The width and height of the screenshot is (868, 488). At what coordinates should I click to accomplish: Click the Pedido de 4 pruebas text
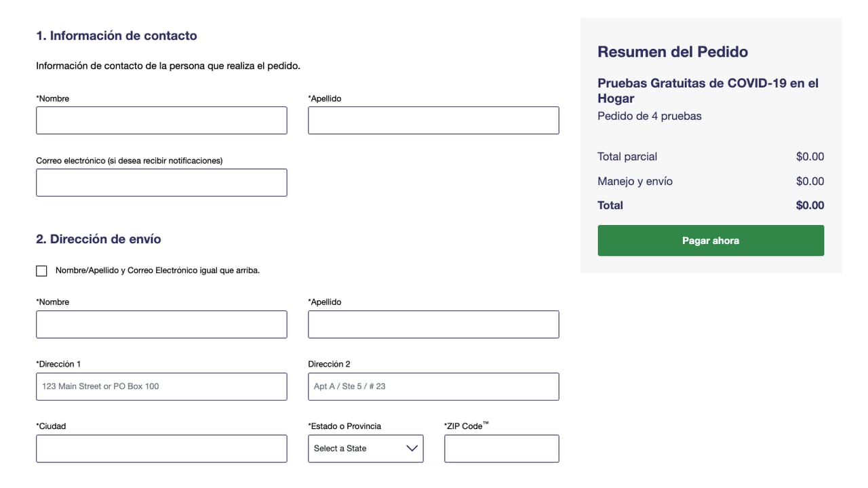tap(650, 116)
